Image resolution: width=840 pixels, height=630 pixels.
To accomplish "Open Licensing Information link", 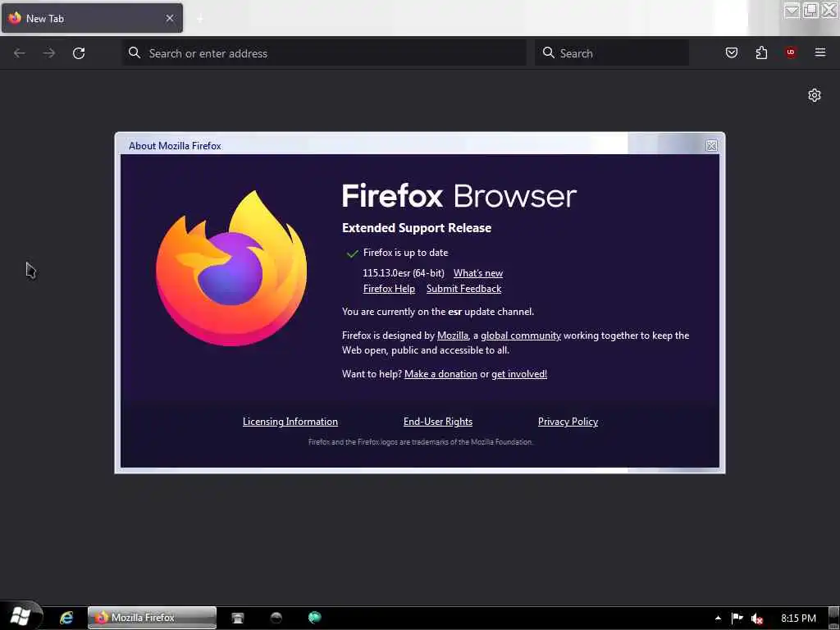I will [290, 422].
